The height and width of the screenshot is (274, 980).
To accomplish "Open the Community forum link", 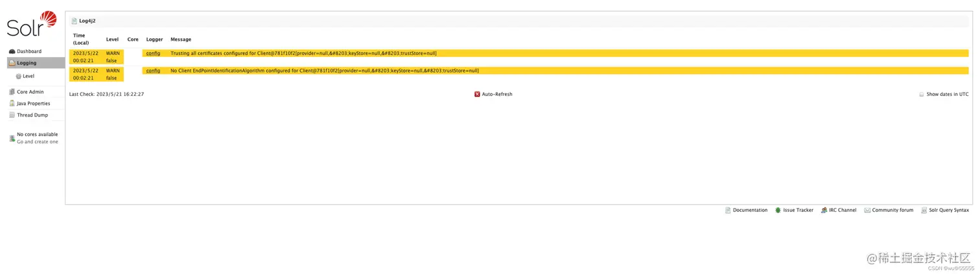I will point(892,210).
